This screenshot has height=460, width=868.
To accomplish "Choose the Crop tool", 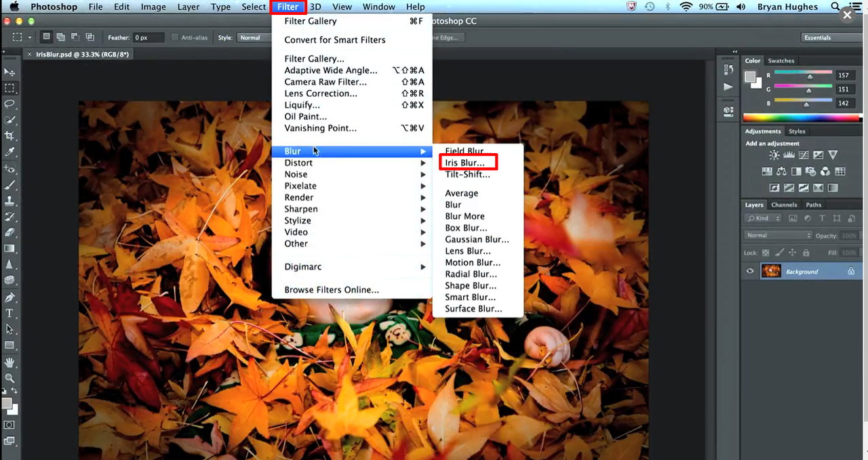I will pos(9,135).
